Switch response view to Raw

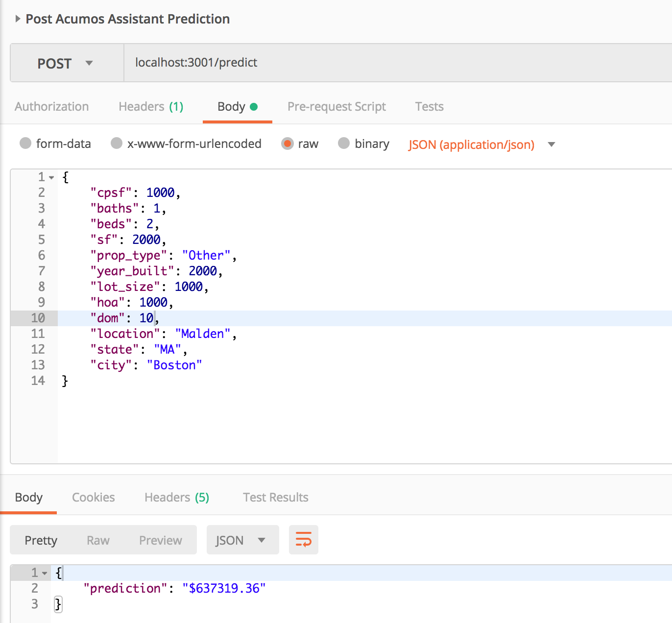point(98,540)
